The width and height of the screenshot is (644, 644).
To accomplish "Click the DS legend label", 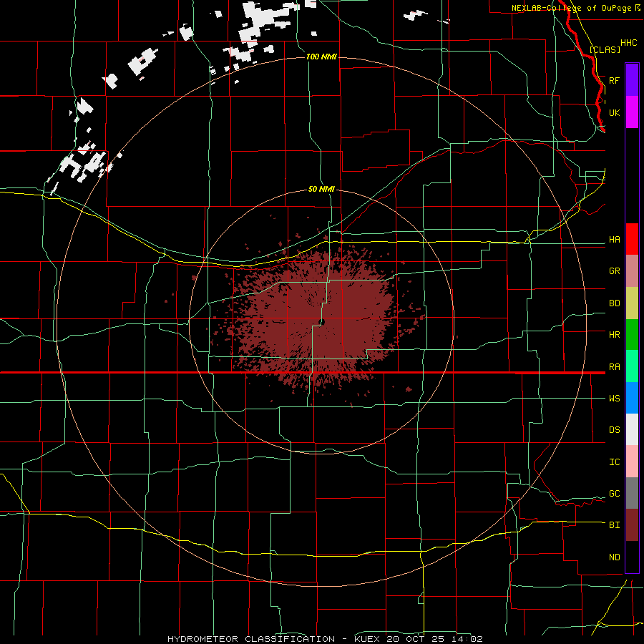I will pos(614,430).
